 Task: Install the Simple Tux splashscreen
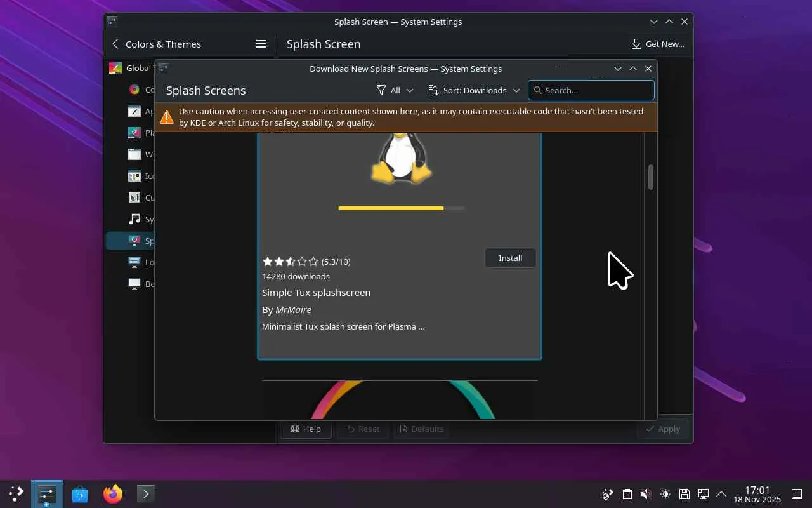511,258
